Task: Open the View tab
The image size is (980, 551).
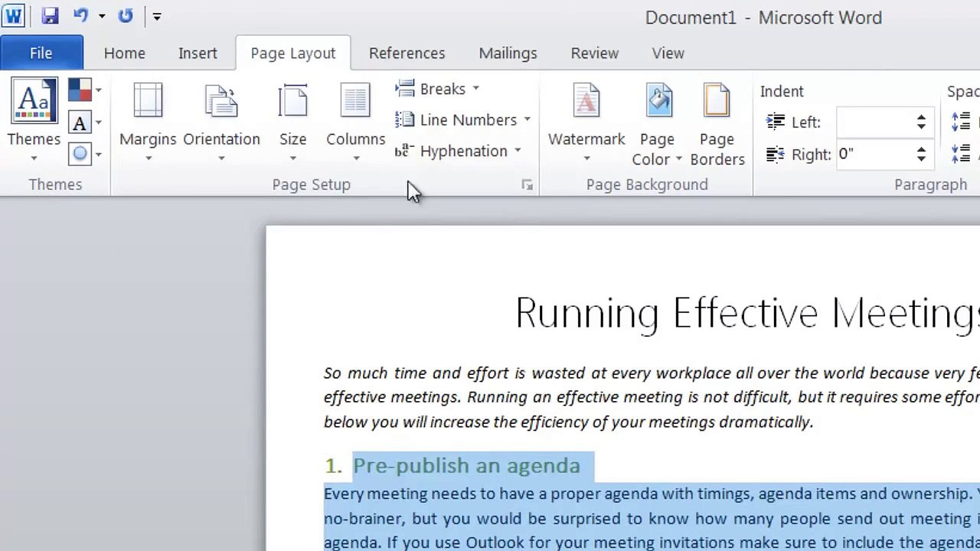Action: pos(668,53)
